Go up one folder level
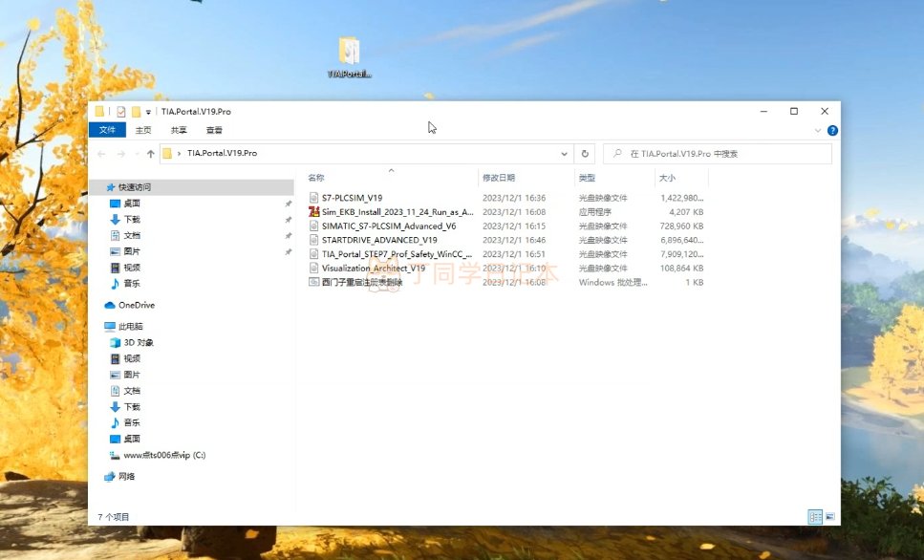Image resolution: width=924 pixels, height=560 pixels. click(151, 154)
